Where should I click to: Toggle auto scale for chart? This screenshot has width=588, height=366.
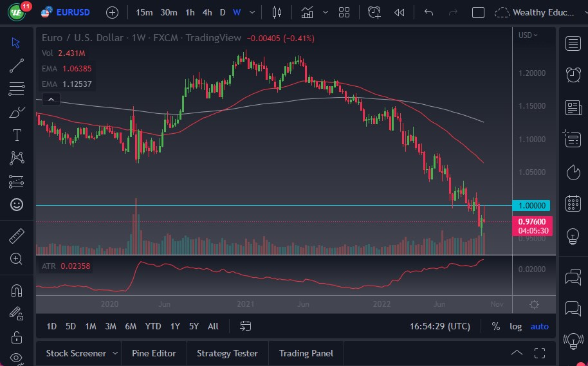(x=539, y=326)
